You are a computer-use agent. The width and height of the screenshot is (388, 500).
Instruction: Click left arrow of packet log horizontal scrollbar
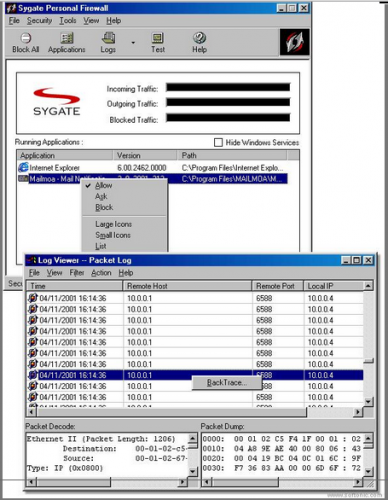pyautogui.click(x=31, y=412)
